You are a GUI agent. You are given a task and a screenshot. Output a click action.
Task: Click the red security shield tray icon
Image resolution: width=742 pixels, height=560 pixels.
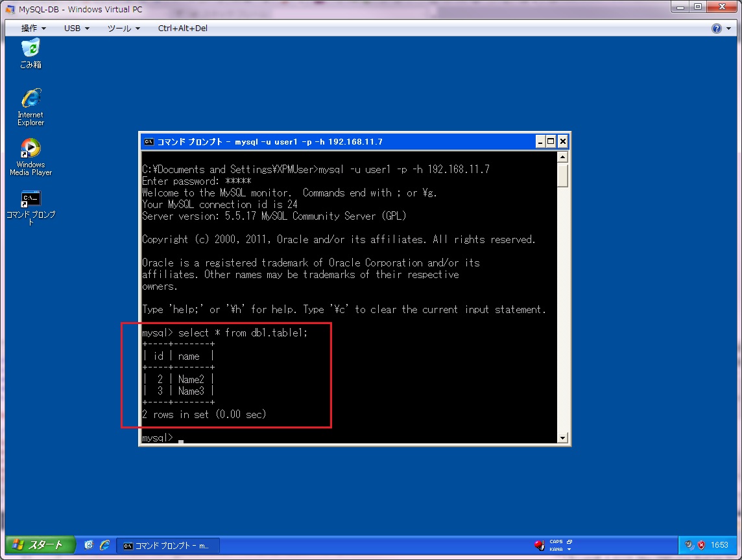click(x=701, y=545)
